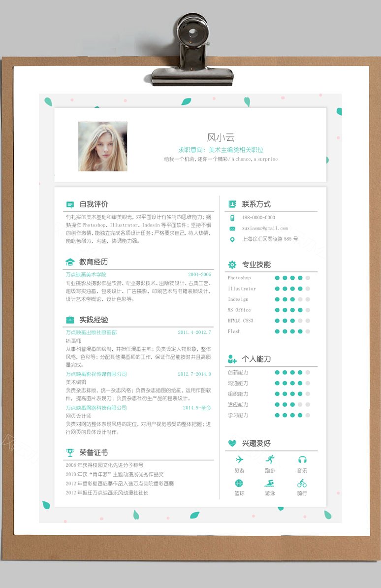Click the company 万点映画影视传媒有限公司
The width and height of the screenshot is (381, 588).
pos(96,374)
